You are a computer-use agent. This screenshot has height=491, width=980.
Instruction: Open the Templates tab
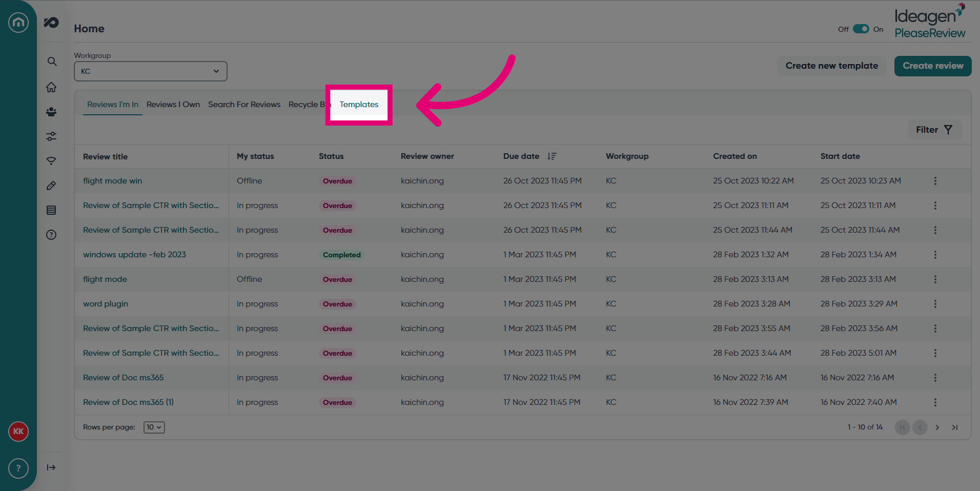359,105
